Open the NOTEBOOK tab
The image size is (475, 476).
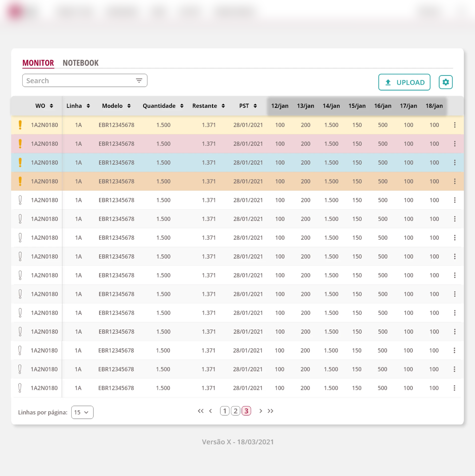[x=81, y=63]
